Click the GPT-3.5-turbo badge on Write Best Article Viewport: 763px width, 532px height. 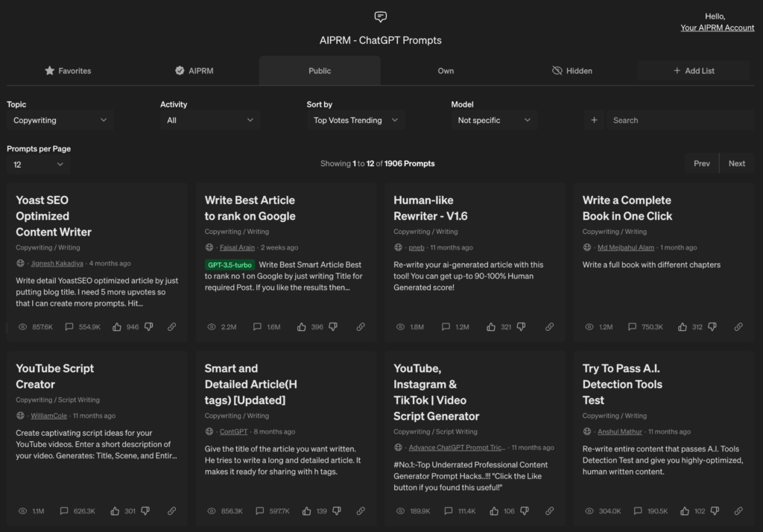click(x=229, y=265)
